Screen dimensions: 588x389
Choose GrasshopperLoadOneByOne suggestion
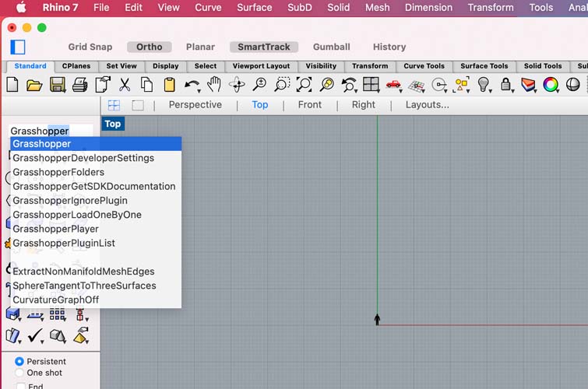pos(96,215)
